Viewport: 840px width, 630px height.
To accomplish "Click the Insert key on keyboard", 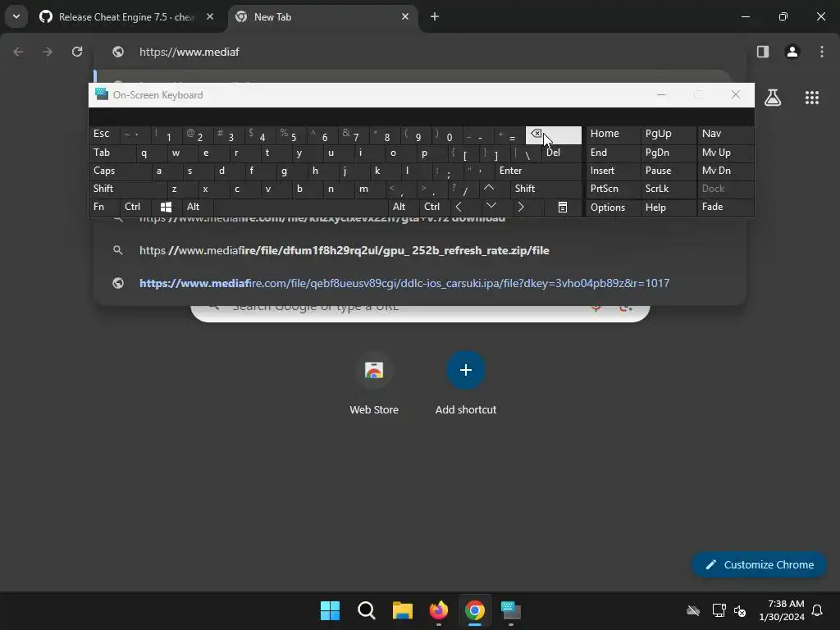I will pos(613,171).
